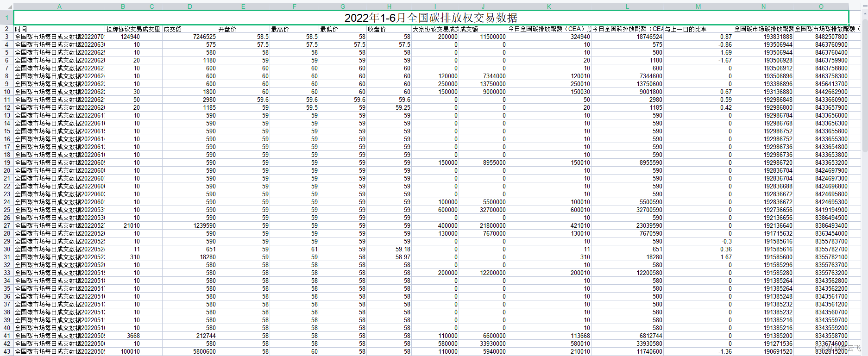This screenshot has height=356, width=868.
Task: Select the 最高价 header cell
Action: point(294,29)
